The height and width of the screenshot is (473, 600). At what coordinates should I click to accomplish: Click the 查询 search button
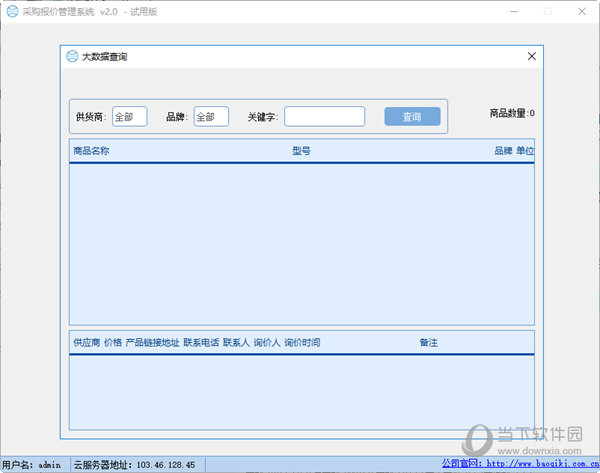412,116
